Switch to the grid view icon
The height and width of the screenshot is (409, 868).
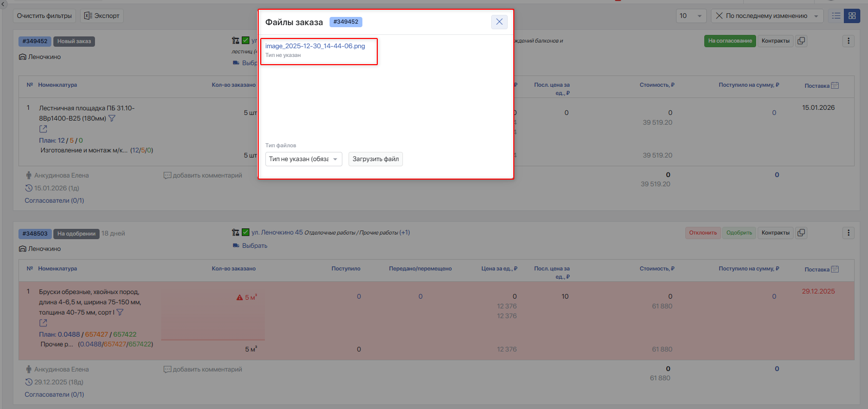tap(852, 16)
